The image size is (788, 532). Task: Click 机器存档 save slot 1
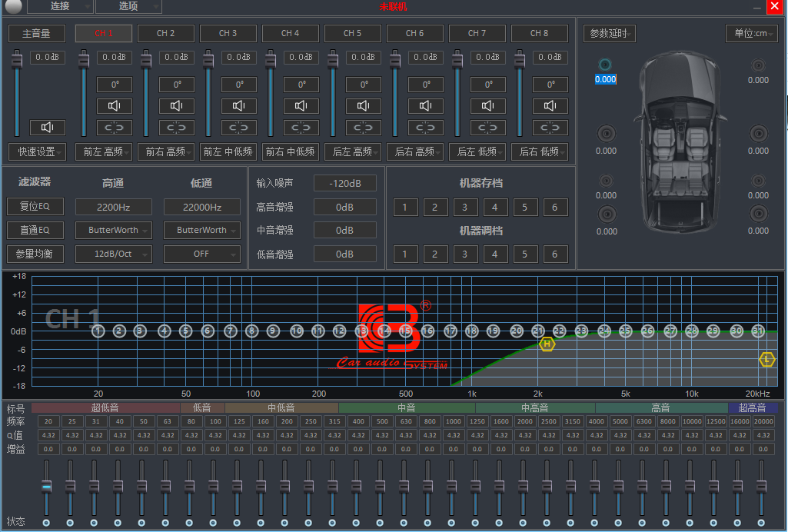click(405, 207)
